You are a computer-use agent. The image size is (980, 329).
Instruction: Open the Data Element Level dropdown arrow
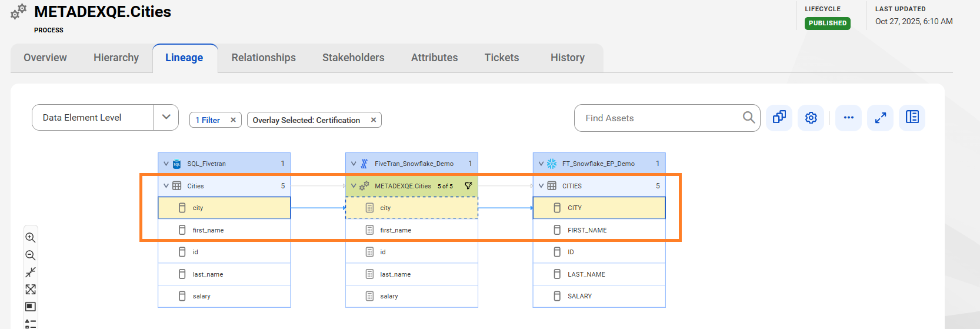click(166, 117)
